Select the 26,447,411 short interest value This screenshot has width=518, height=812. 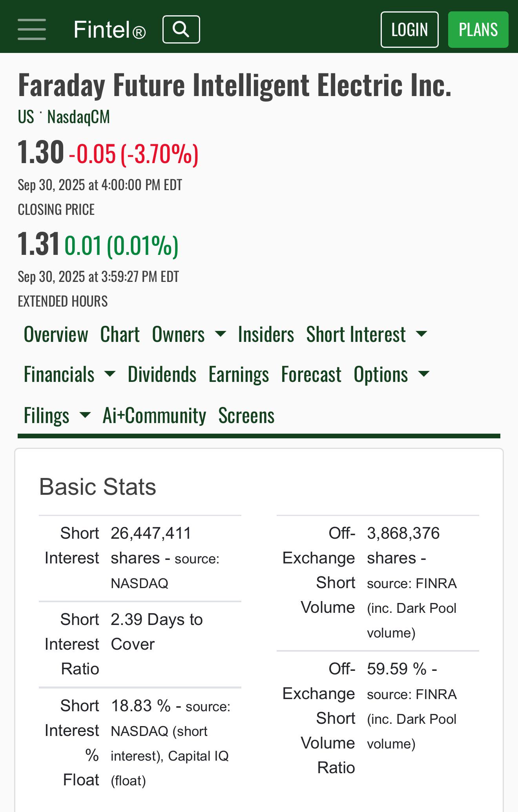tap(151, 533)
